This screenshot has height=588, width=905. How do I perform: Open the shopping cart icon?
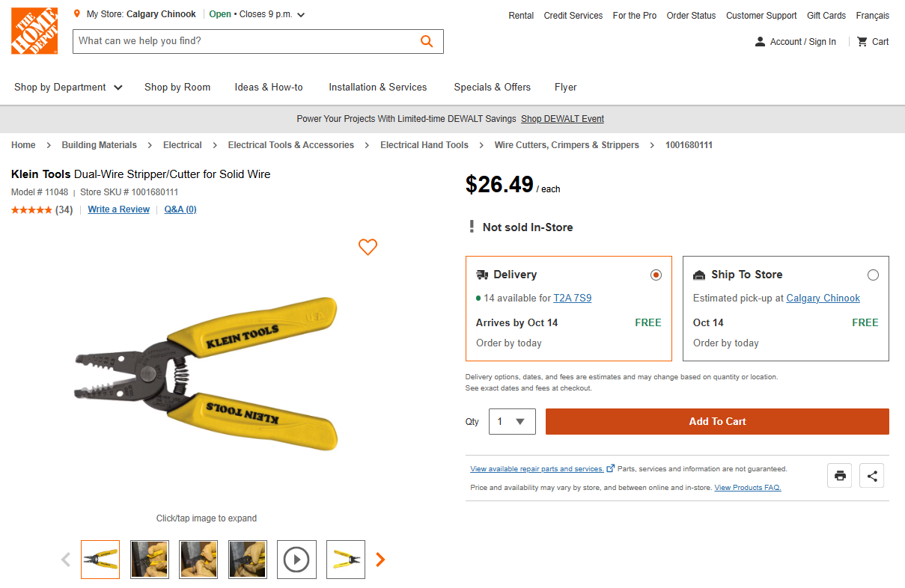click(x=862, y=42)
